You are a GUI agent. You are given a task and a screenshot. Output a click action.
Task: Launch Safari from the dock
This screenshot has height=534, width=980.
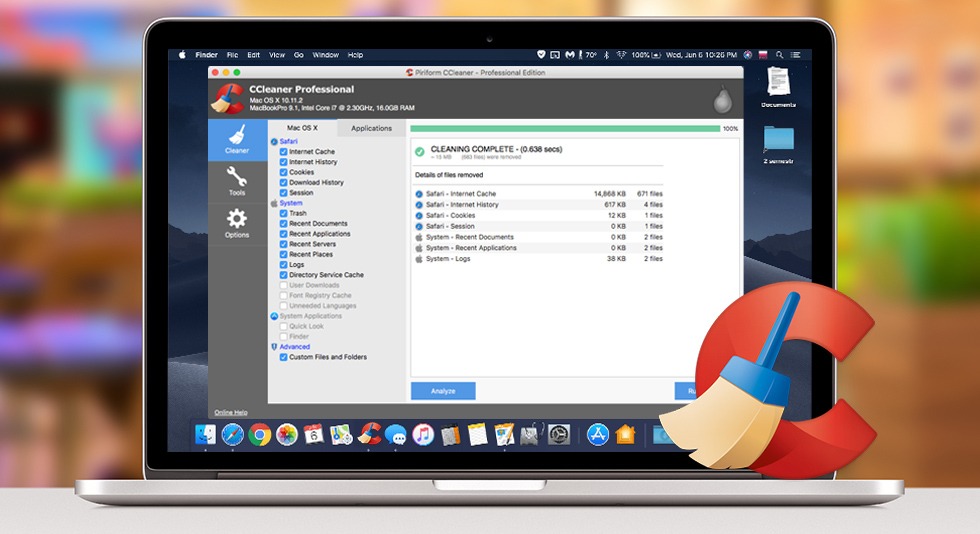[x=232, y=434]
